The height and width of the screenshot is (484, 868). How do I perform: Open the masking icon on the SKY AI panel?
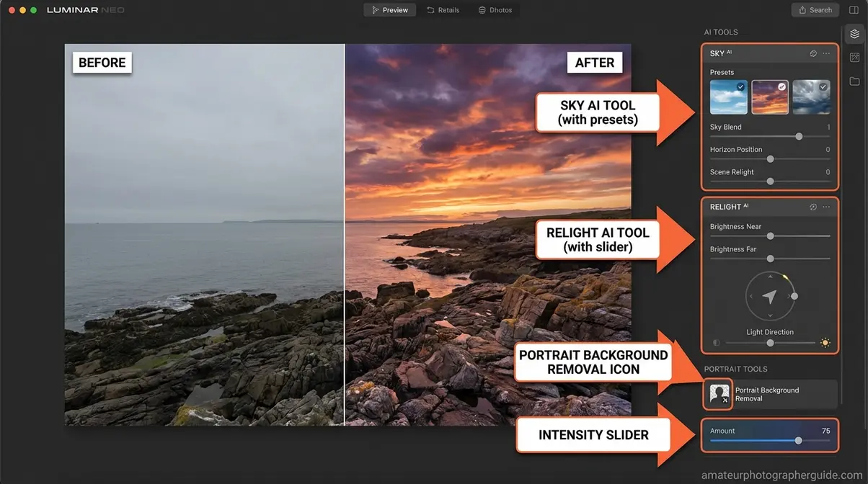tap(813, 53)
